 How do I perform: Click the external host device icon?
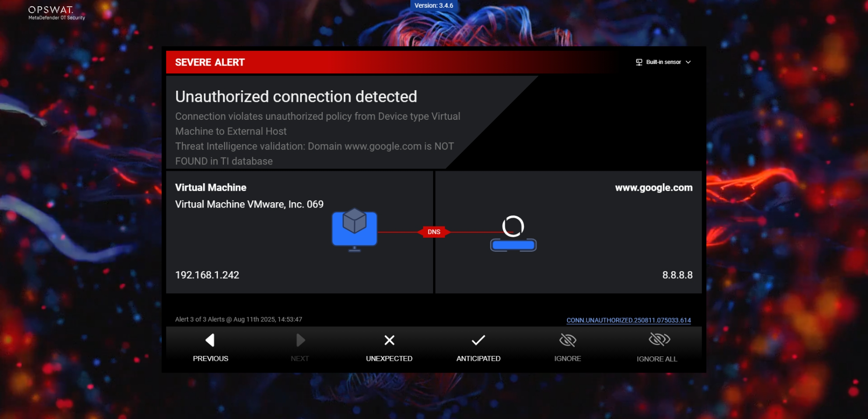513,233
